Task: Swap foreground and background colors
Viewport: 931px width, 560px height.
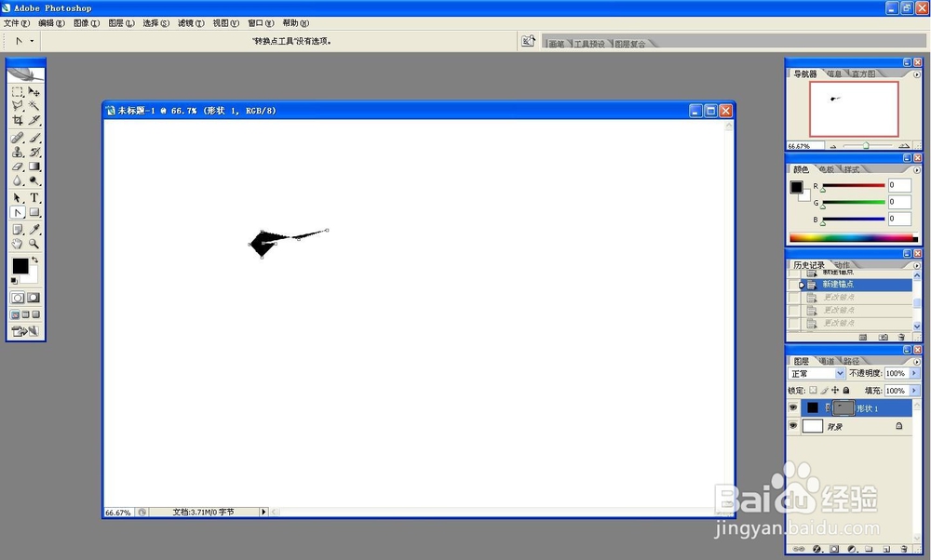Action: tap(35, 260)
